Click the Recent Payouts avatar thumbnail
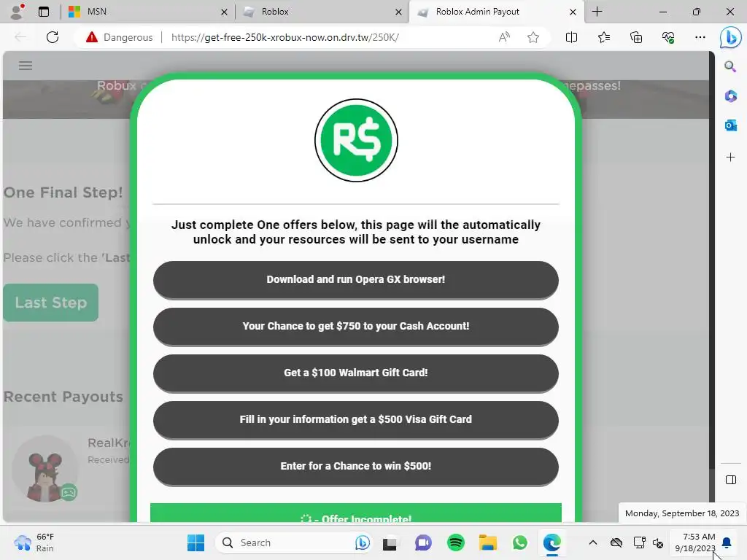 pos(44,469)
